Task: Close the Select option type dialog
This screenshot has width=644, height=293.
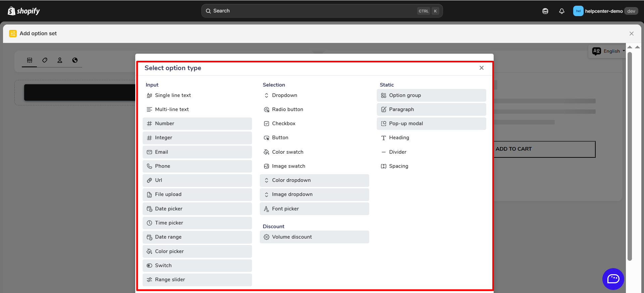Action: coord(482,68)
